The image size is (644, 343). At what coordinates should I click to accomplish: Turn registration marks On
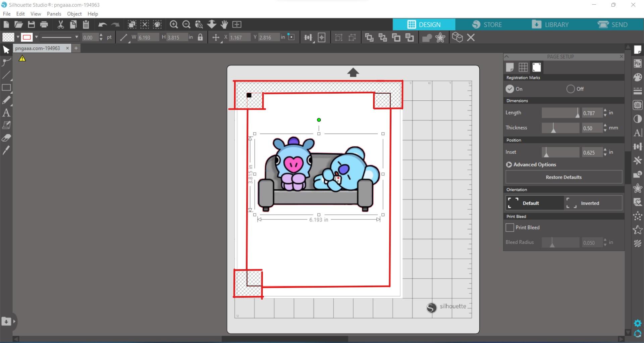[x=510, y=89]
